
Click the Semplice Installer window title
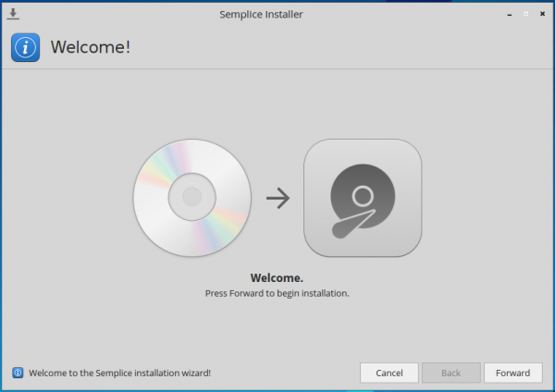click(261, 15)
